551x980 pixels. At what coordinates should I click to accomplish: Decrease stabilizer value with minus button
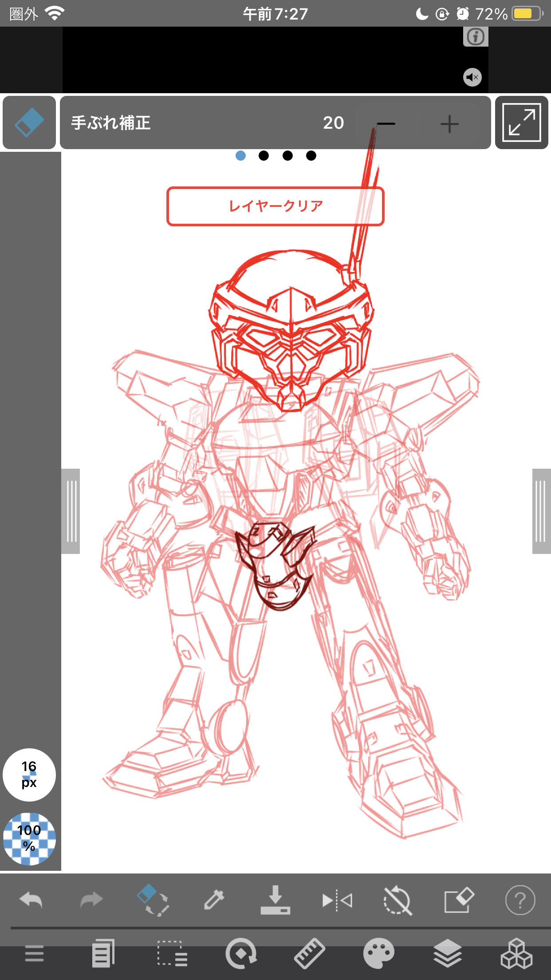[386, 123]
